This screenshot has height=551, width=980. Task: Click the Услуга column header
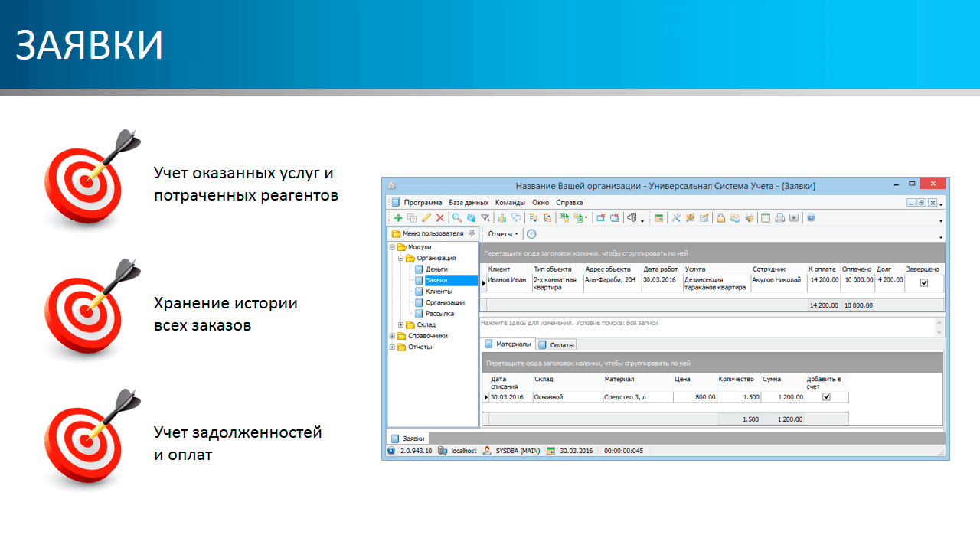coord(716,269)
